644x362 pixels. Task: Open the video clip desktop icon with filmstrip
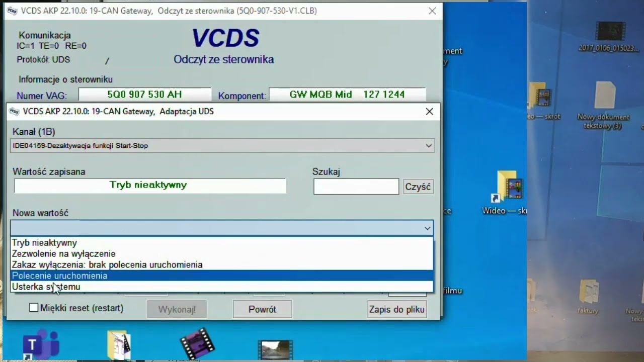coord(198,343)
